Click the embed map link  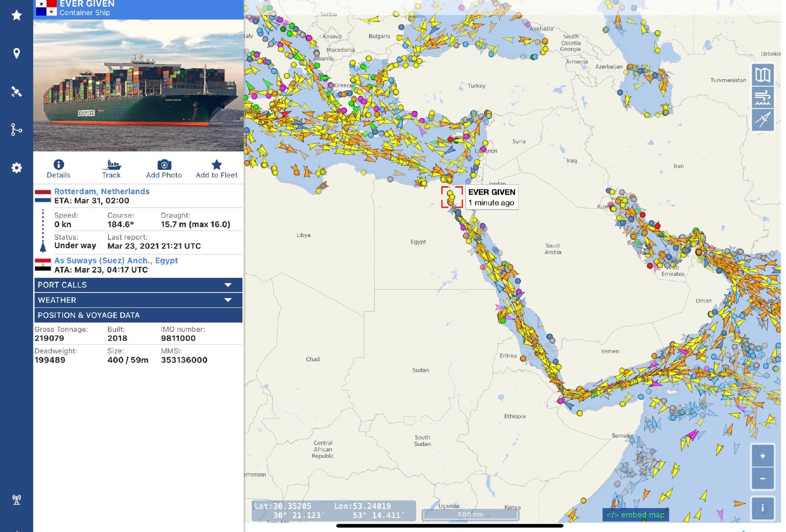[x=635, y=515]
